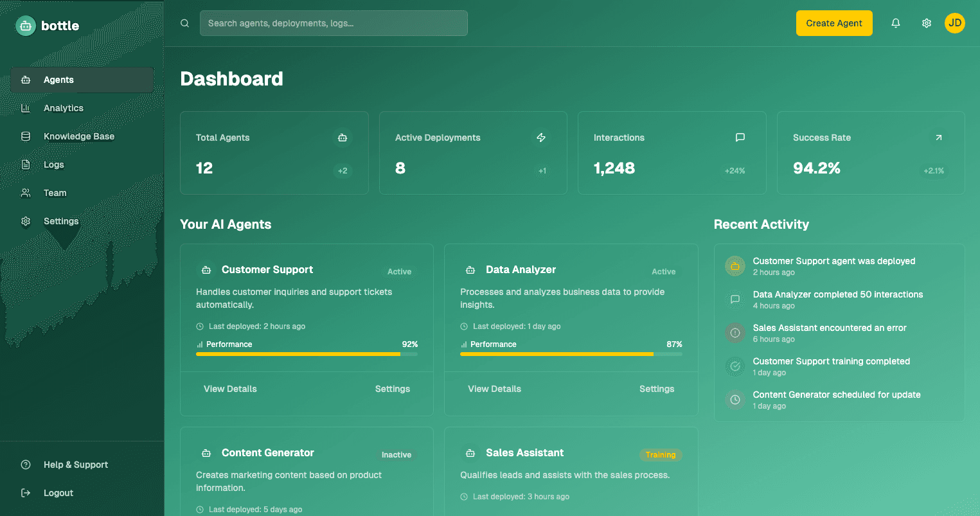This screenshot has height=516, width=980.
Task: Click 'Content Generator scheduled for update' activity
Action: 837,395
